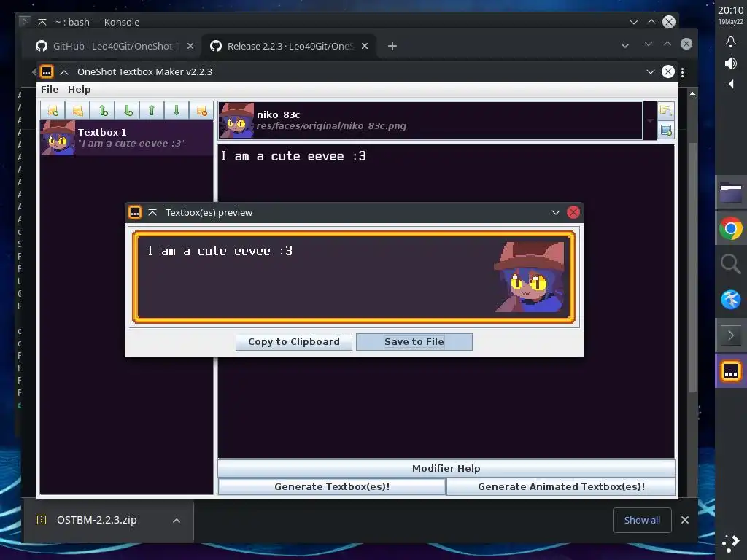Switch to OneShot Textbox Maker panel entry
Screen dimensions: 747x560
731,371
